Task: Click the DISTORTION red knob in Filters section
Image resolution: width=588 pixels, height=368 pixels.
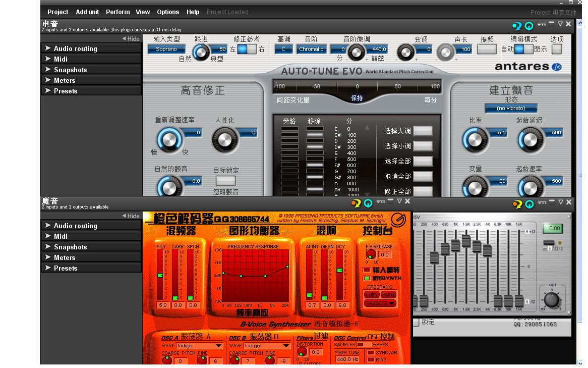Action: [302, 352]
